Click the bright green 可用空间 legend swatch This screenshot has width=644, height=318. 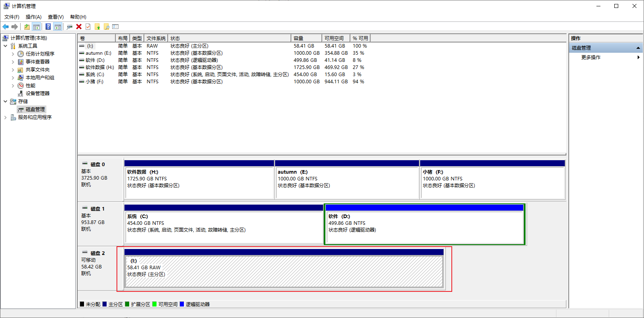click(155, 304)
